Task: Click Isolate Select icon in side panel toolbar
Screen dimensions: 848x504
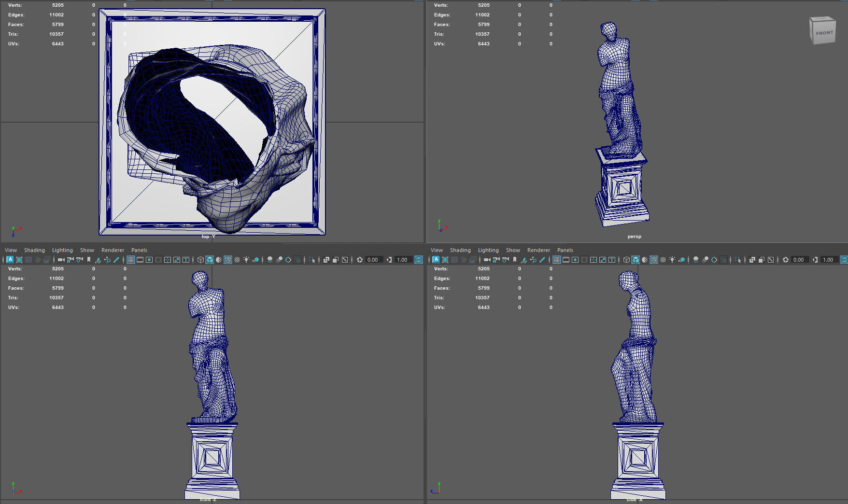Action: pos(737,260)
